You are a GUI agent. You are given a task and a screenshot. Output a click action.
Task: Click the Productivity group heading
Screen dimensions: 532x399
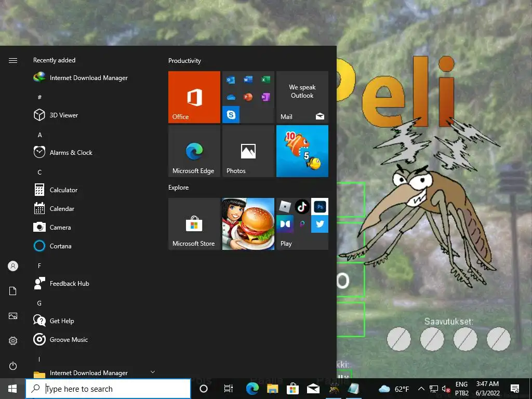(x=184, y=61)
